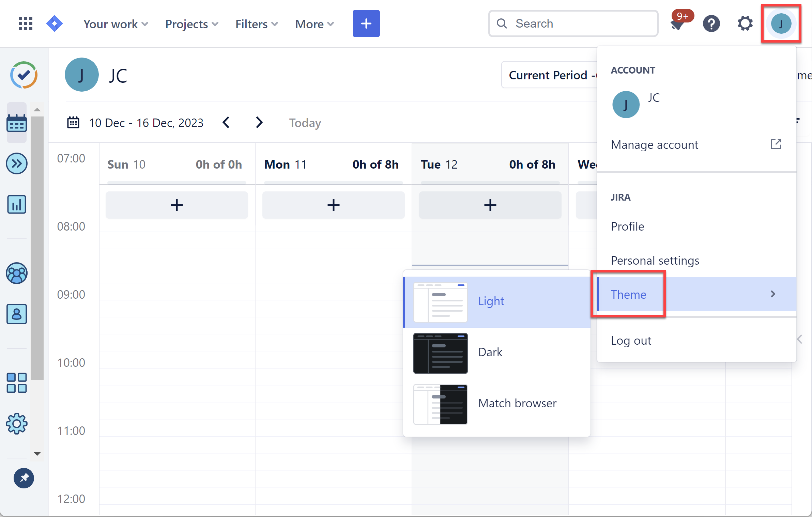Click the help question mark icon
The width and height of the screenshot is (812, 517).
(711, 23)
